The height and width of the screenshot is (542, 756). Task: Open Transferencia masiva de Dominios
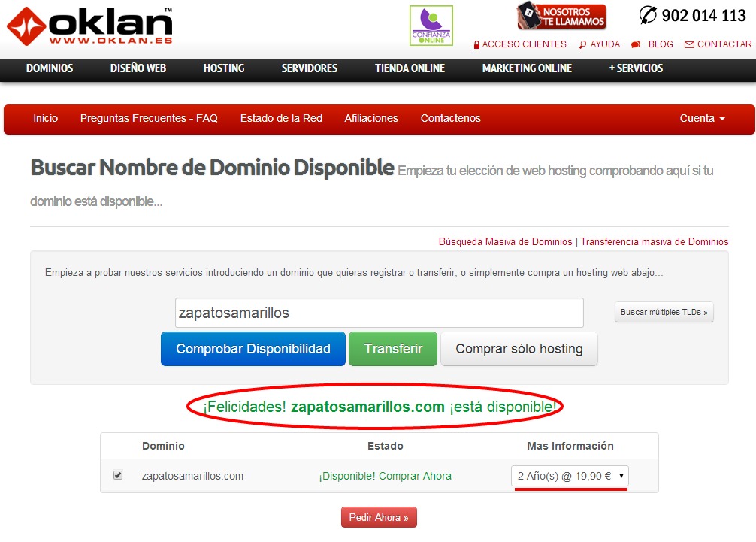pyautogui.click(x=655, y=241)
